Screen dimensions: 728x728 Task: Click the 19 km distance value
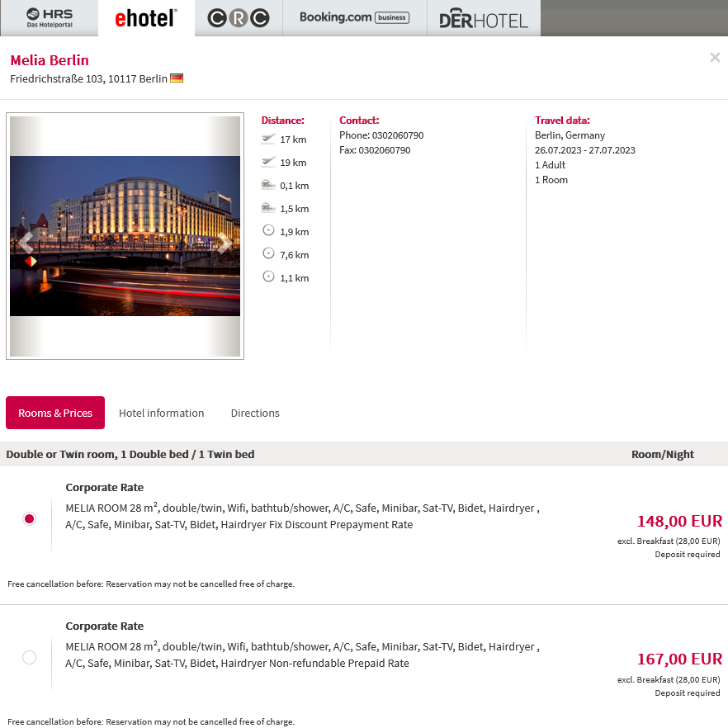[293, 163]
